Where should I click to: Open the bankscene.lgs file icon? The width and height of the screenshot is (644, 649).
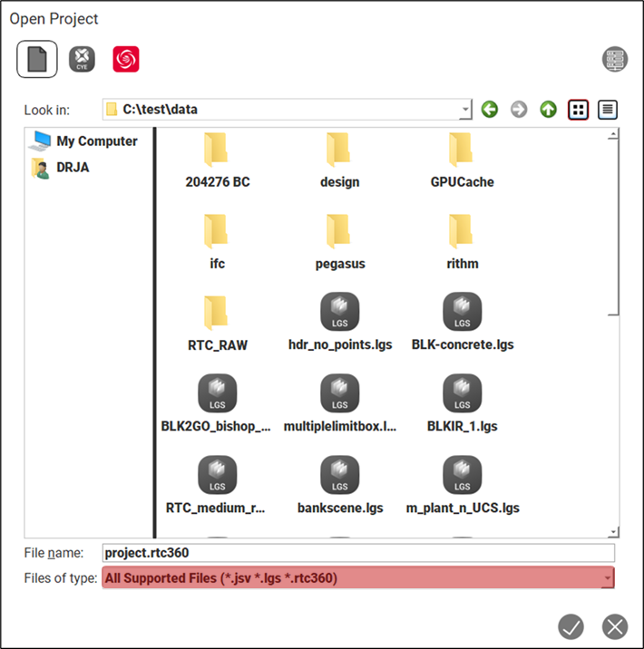340,475
